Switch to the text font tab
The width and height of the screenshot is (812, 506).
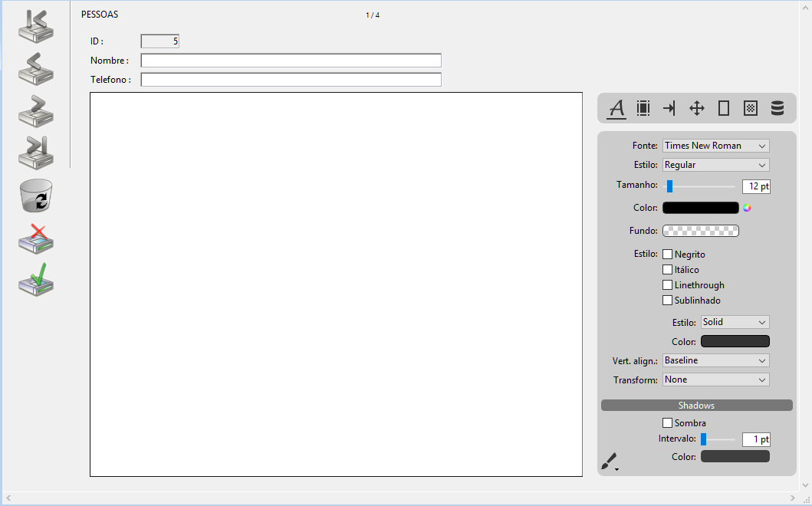[x=616, y=108]
